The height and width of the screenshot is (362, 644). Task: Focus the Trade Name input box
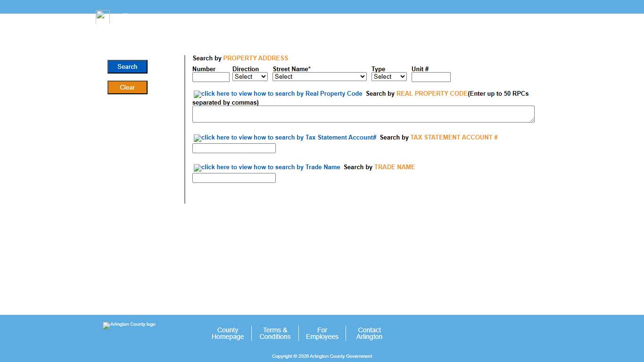(x=234, y=178)
